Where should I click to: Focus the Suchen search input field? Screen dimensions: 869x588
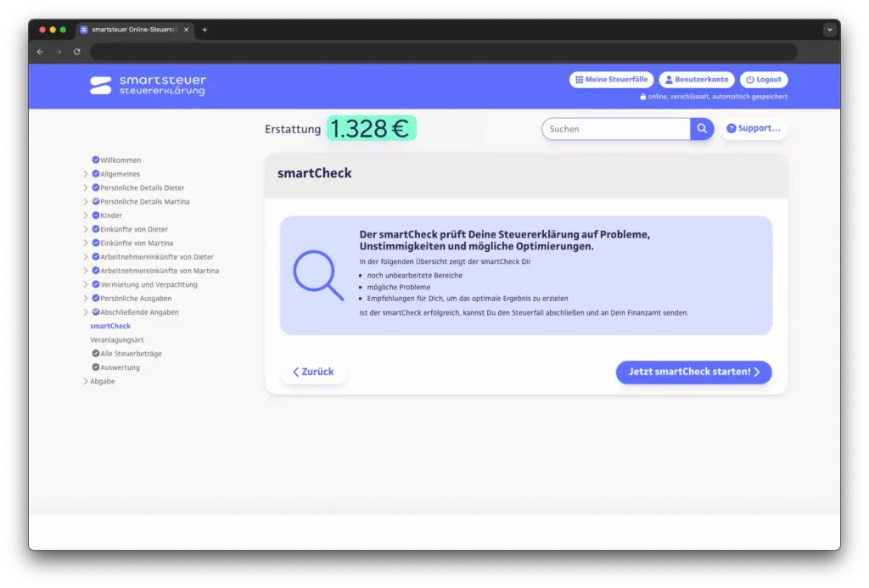click(617, 129)
